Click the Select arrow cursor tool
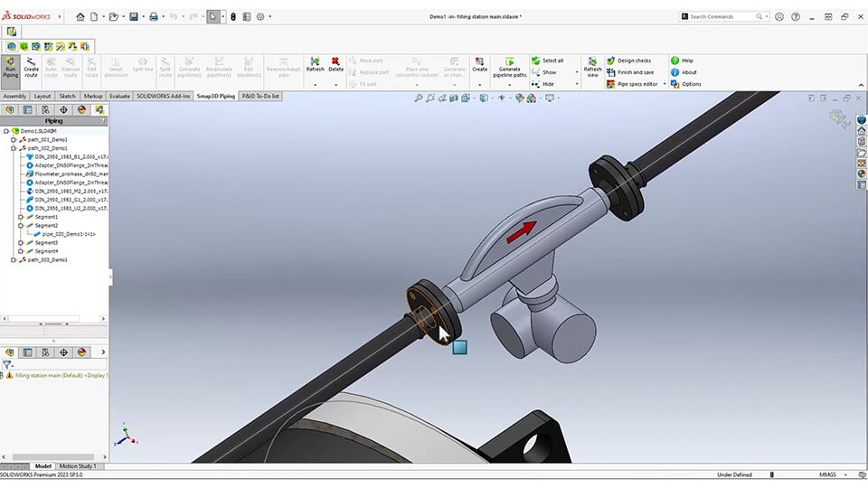 [x=213, y=16]
